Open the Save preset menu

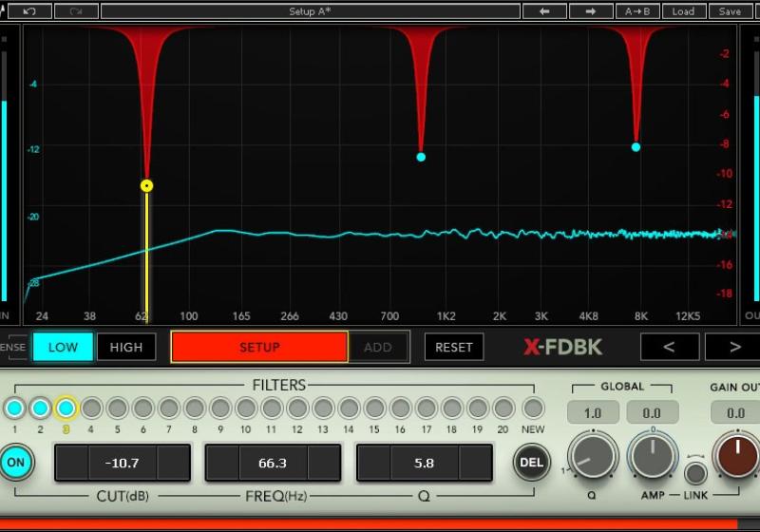pyautogui.click(x=730, y=11)
